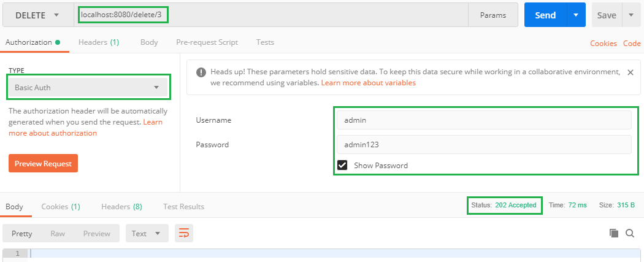Click the Username input field
Viewport: 644px width, 262px height.
[x=483, y=120]
